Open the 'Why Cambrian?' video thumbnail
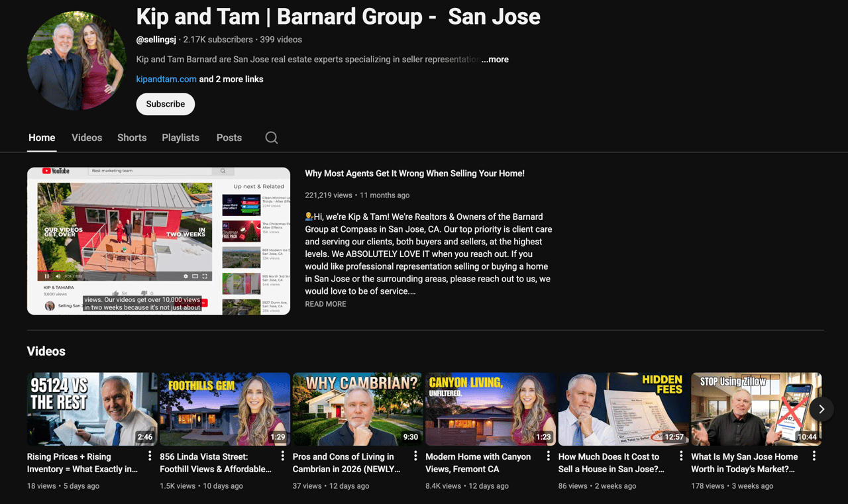 [x=357, y=409]
